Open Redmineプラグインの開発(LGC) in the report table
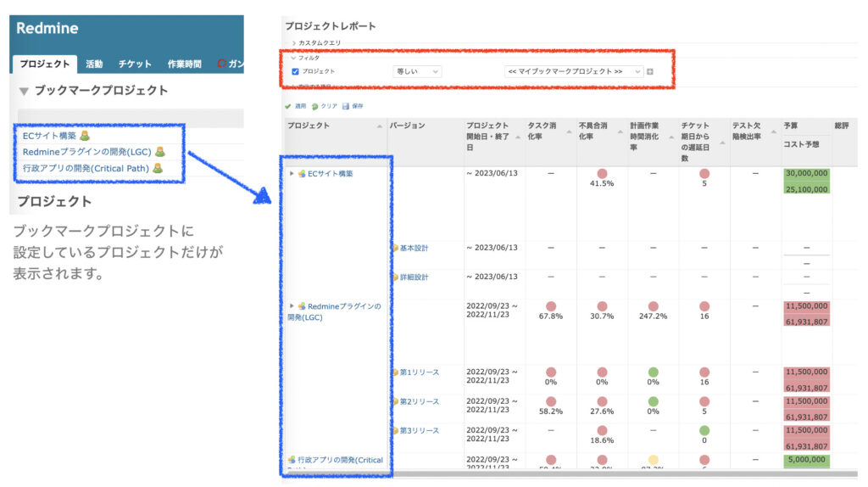 coord(334,311)
